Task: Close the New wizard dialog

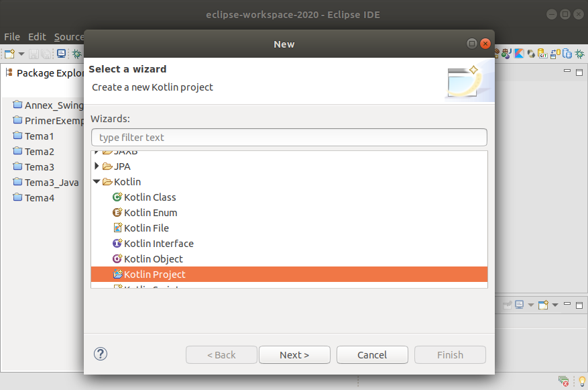Action: [485, 44]
